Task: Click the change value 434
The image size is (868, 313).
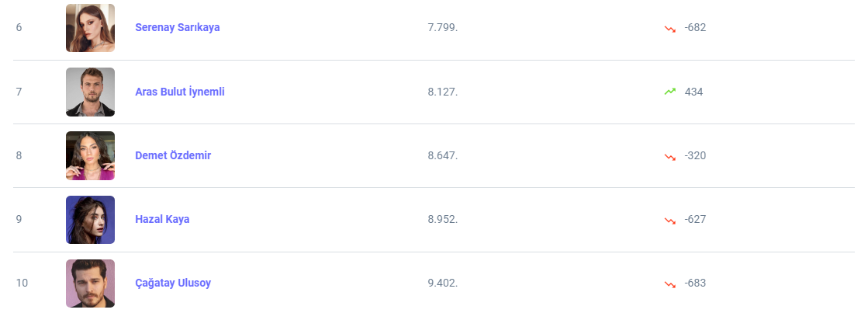Action: pos(693,92)
